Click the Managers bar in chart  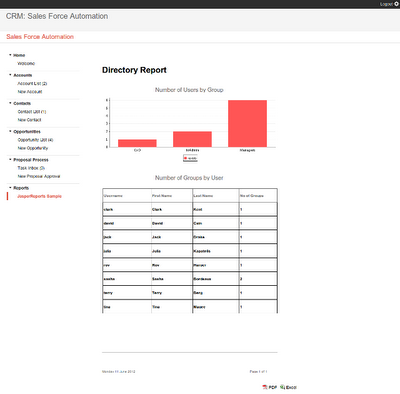[247, 123]
